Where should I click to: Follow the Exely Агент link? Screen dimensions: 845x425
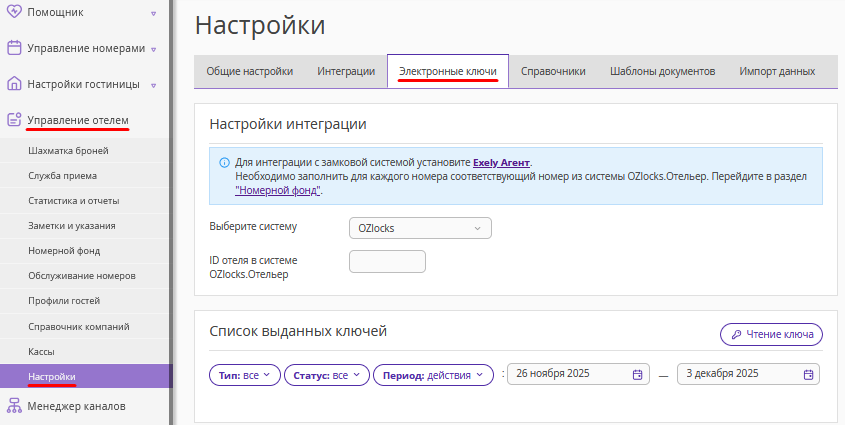pos(502,161)
